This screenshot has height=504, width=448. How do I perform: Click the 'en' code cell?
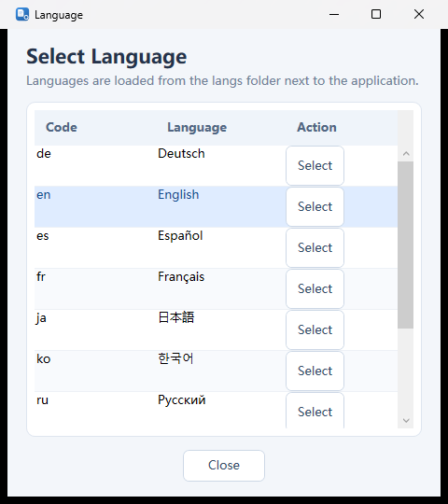95,206
